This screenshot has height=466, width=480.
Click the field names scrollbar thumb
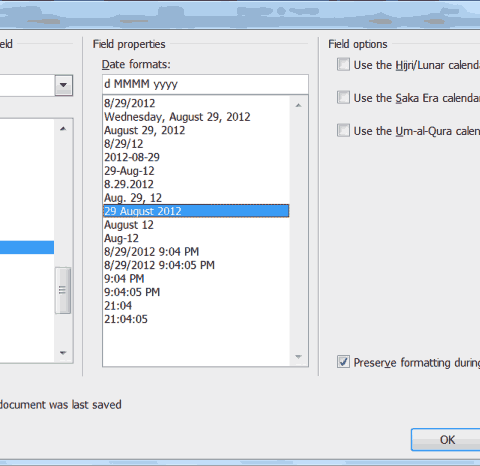pos(63,290)
